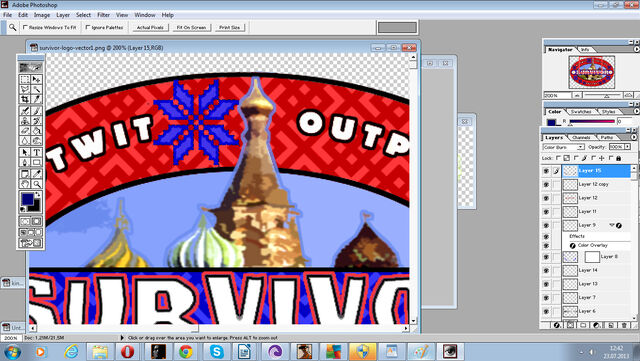640x361 pixels.
Task: Click the add layer style icon
Action: (557, 325)
